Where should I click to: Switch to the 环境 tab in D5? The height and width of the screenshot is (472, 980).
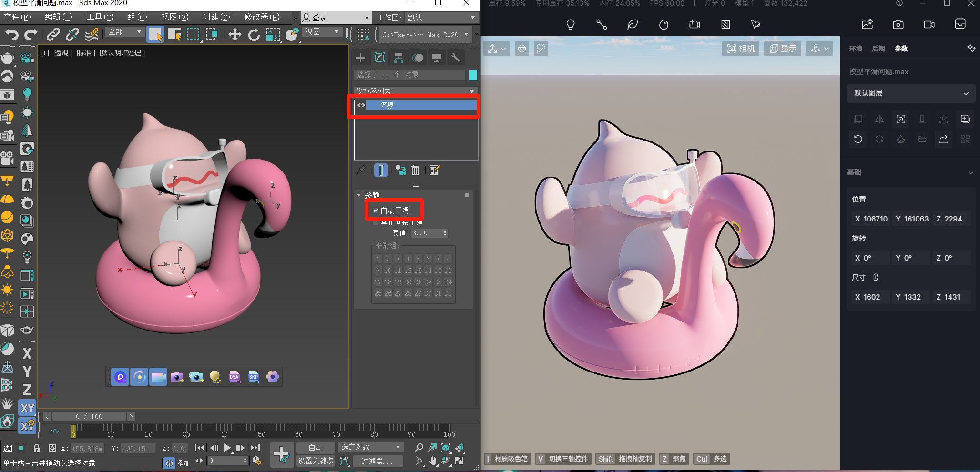click(x=856, y=49)
